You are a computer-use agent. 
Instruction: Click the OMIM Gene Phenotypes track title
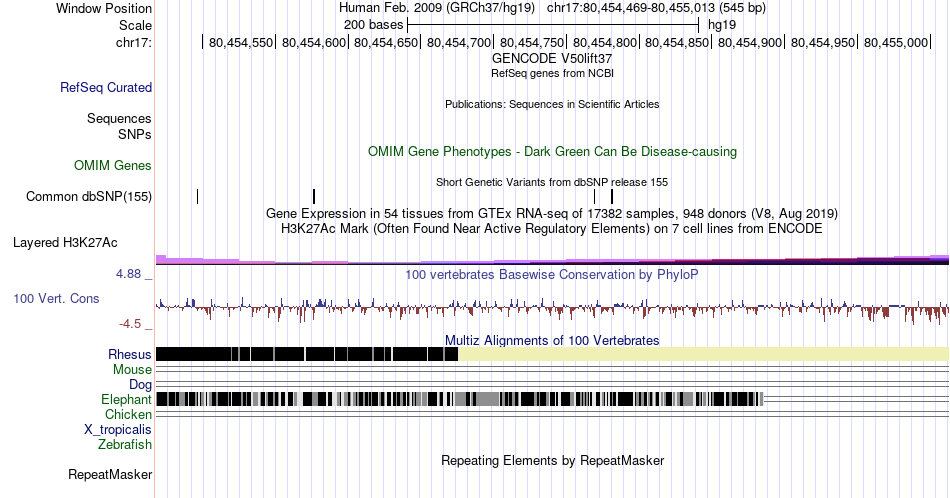tap(553, 151)
